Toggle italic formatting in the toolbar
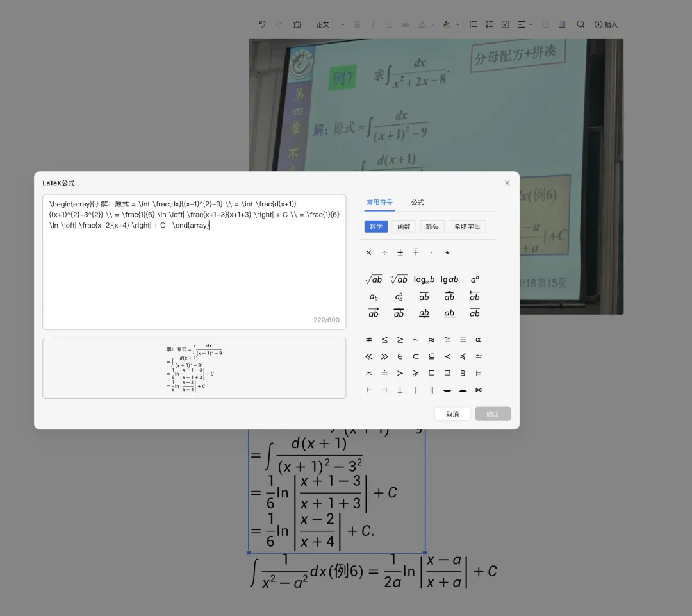 [374, 24]
